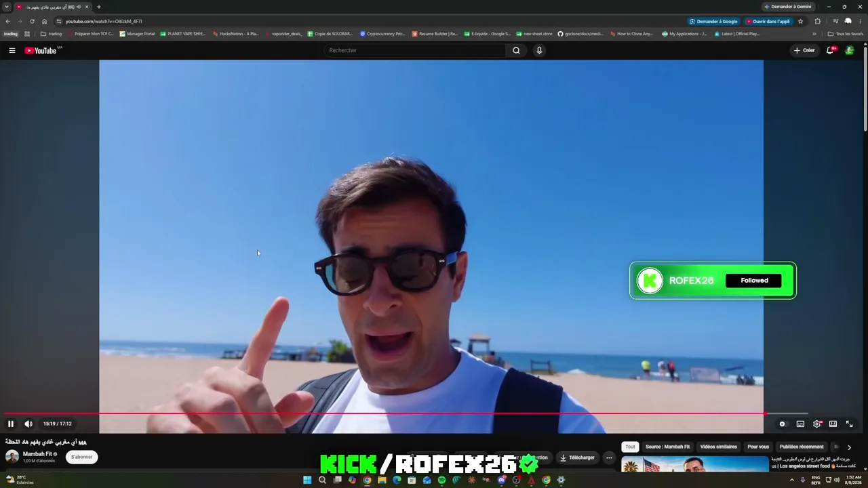
Task: Download the video with Télécharger
Action: 577,457
